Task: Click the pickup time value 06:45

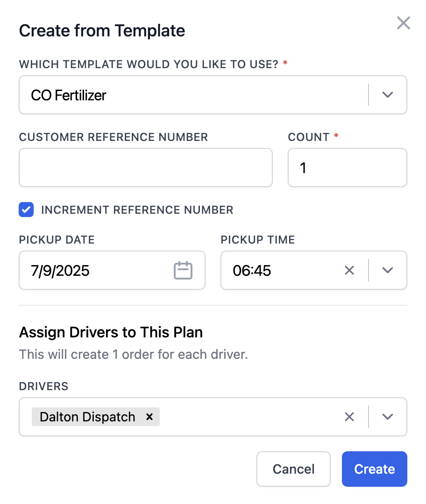Action: click(252, 270)
